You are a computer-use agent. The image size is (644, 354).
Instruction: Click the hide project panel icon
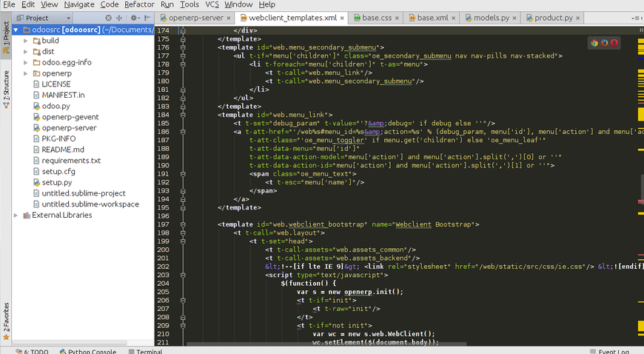(x=147, y=18)
